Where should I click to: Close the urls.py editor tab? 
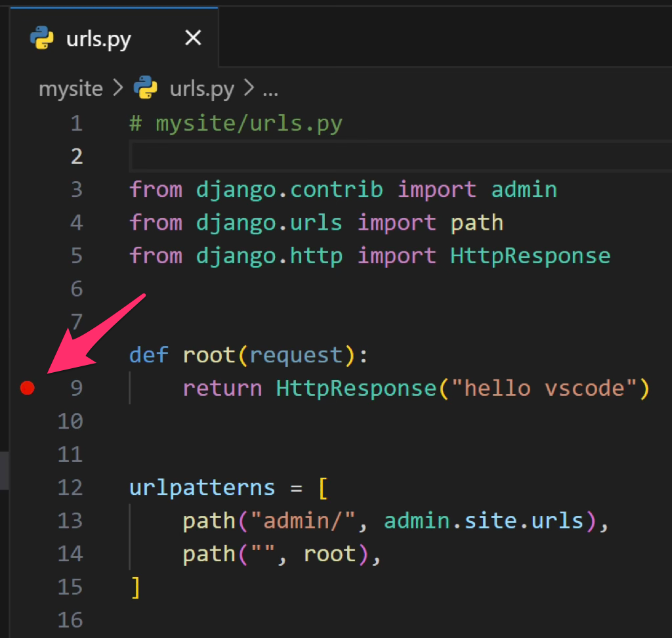pyautogui.click(x=192, y=39)
